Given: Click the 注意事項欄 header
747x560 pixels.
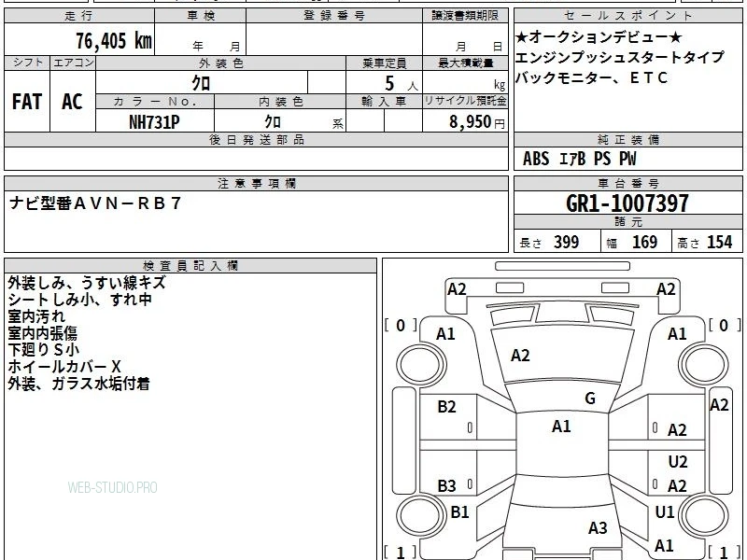Looking at the screenshot, I should 256,183.
